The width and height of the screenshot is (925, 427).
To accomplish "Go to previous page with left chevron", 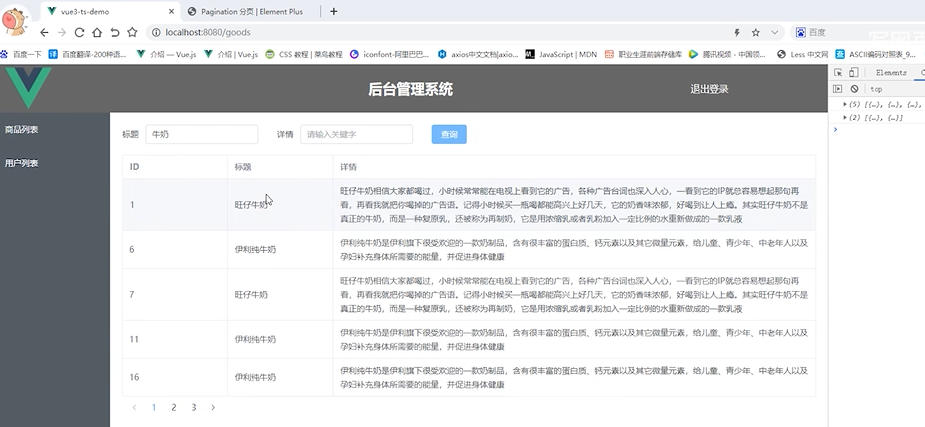I will (x=134, y=407).
